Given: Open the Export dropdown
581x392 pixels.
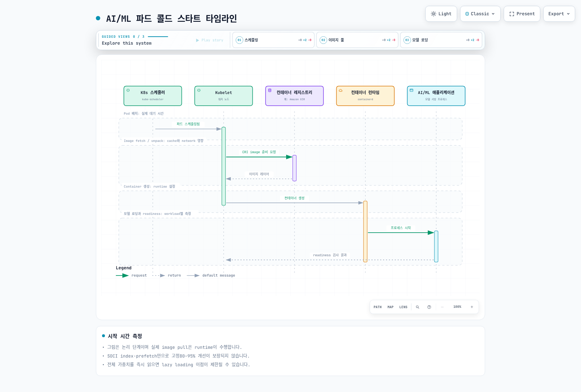Looking at the screenshot, I should pyautogui.click(x=559, y=14).
